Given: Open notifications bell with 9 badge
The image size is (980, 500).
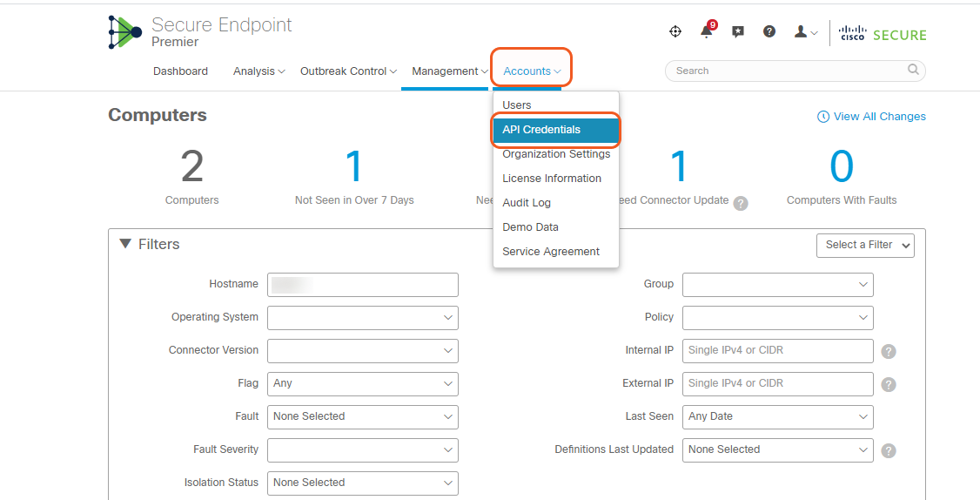Looking at the screenshot, I should click(708, 30).
